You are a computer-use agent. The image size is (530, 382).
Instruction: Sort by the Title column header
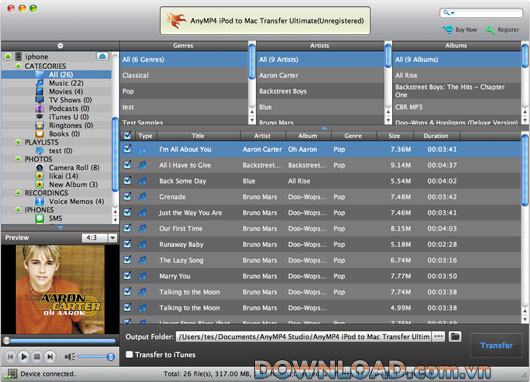(198, 136)
